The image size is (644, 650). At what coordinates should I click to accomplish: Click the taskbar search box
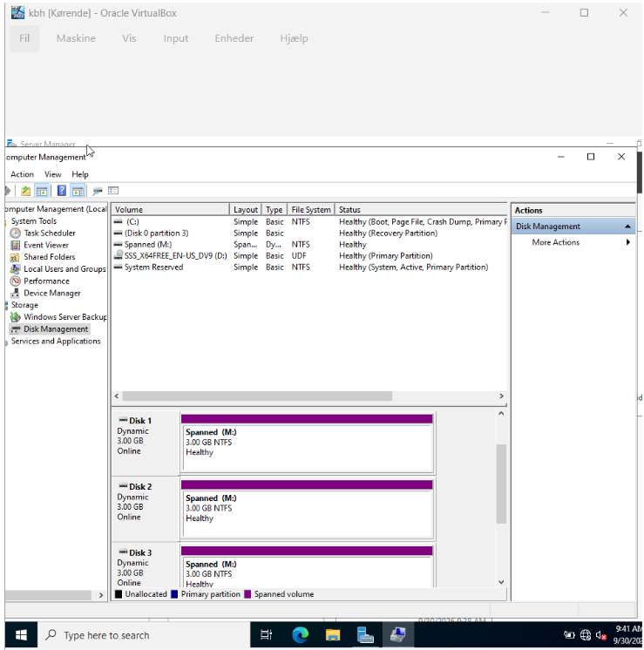click(144, 635)
